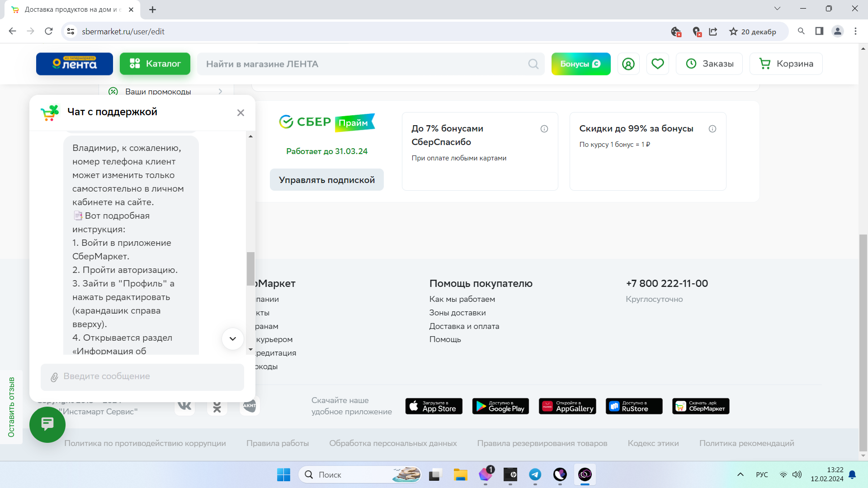The width and height of the screenshot is (868, 488).
Task: Focus the Введите сообщение chat input
Action: pyautogui.click(x=142, y=377)
